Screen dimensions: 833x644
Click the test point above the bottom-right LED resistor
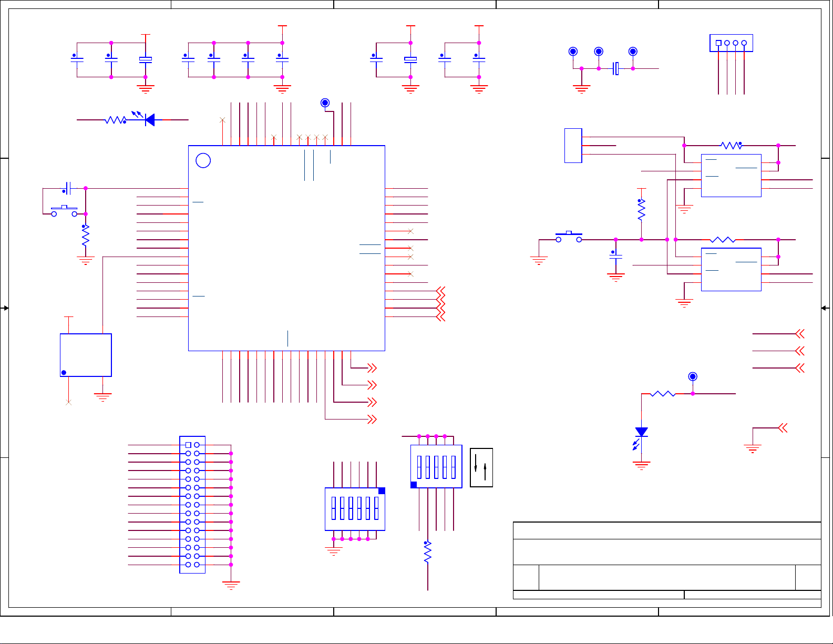693,376
